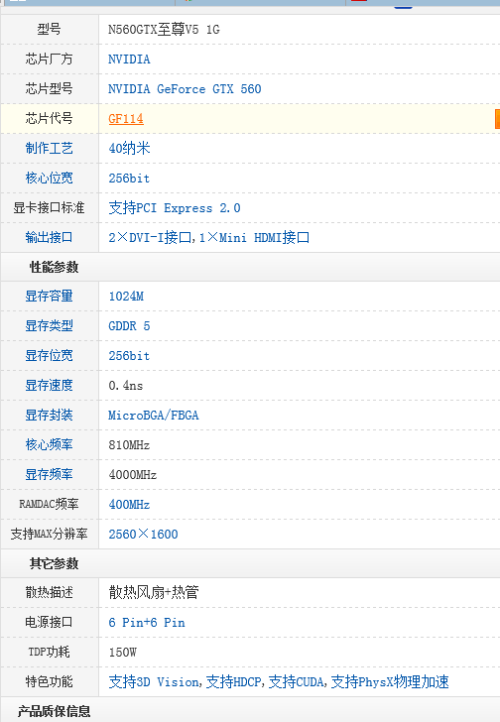Click the 输出接口 label link
This screenshot has width=500, height=722.
[x=49, y=238]
